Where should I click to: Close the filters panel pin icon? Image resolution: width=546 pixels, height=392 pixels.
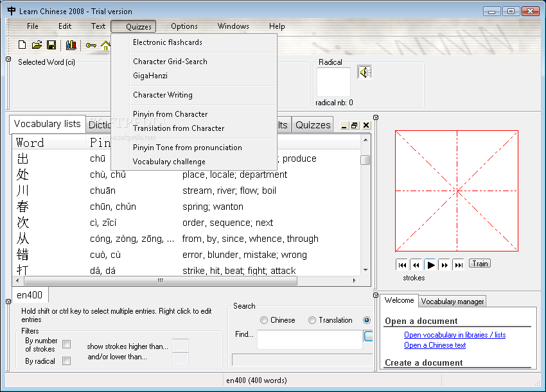click(x=9, y=301)
